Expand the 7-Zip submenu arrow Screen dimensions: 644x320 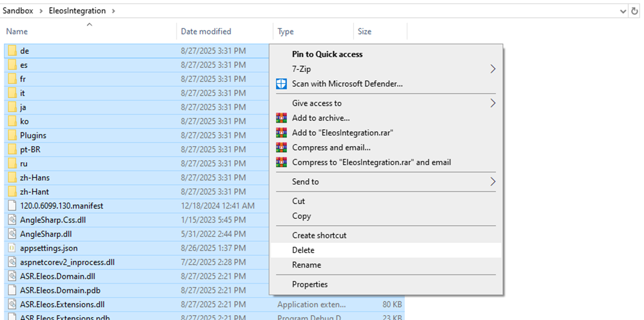[x=493, y=69]
